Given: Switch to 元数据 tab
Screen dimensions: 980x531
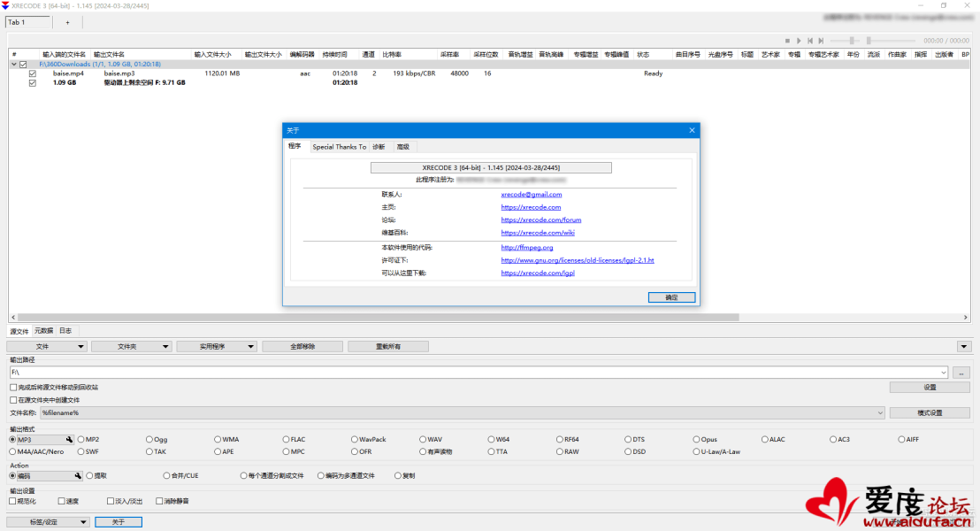Looking at the screenshot, I should point(43,331).
